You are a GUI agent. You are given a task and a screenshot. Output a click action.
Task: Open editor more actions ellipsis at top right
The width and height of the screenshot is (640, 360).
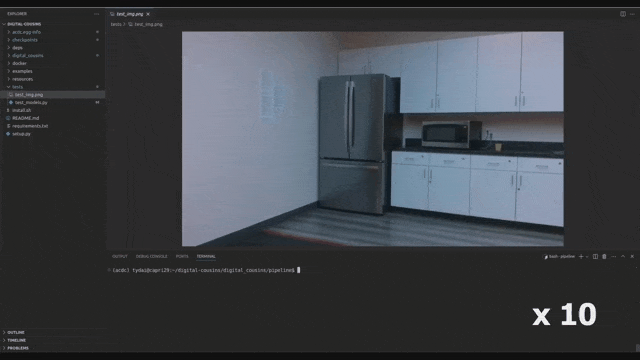click(632, 14)
